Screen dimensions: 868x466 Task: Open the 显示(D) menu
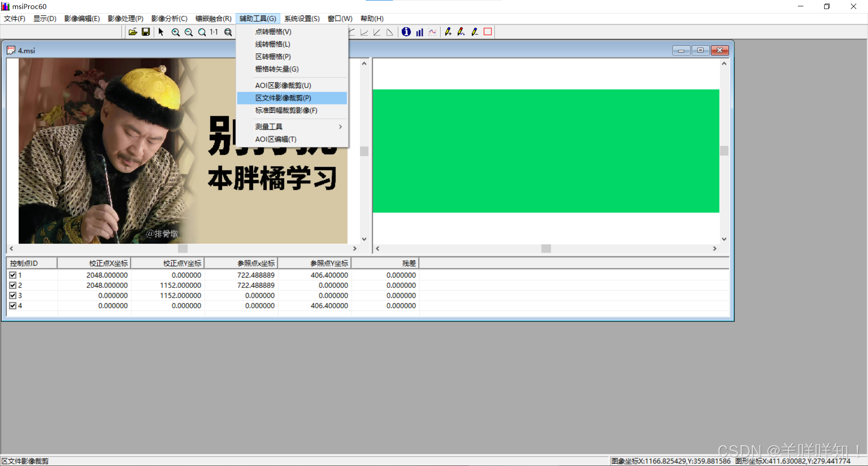45,19
